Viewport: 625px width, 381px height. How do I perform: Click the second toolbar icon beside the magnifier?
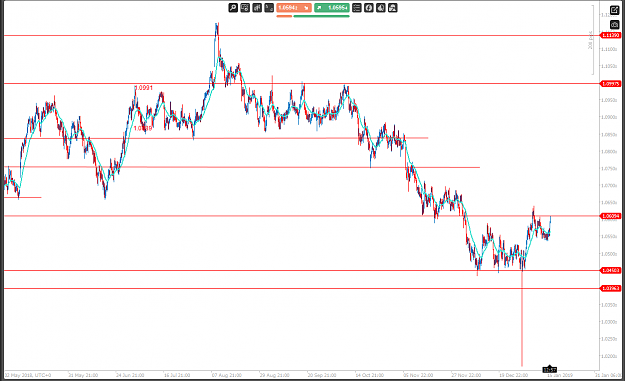[245, 8]
